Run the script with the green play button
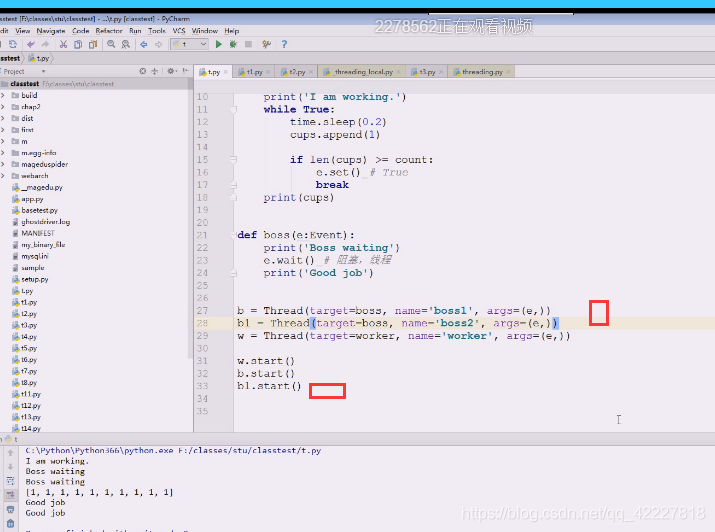The height and width of the screenshot is (532, 715). [219, 44]
